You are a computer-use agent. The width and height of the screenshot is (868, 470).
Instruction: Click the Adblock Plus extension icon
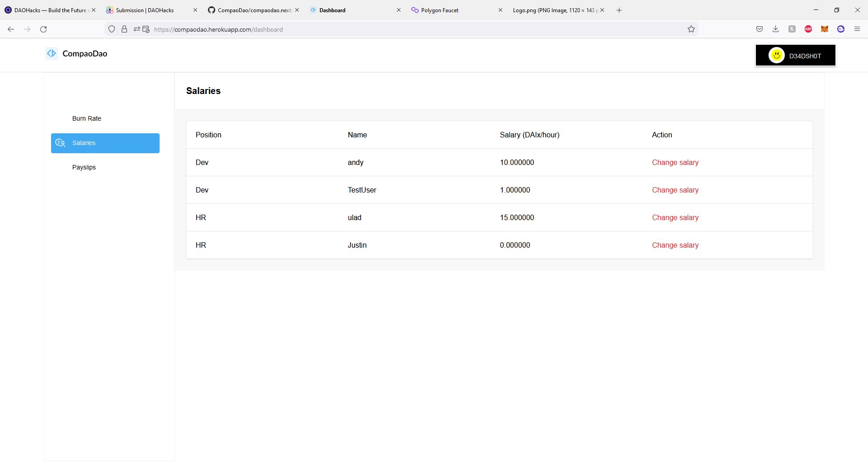coord(808,29)
